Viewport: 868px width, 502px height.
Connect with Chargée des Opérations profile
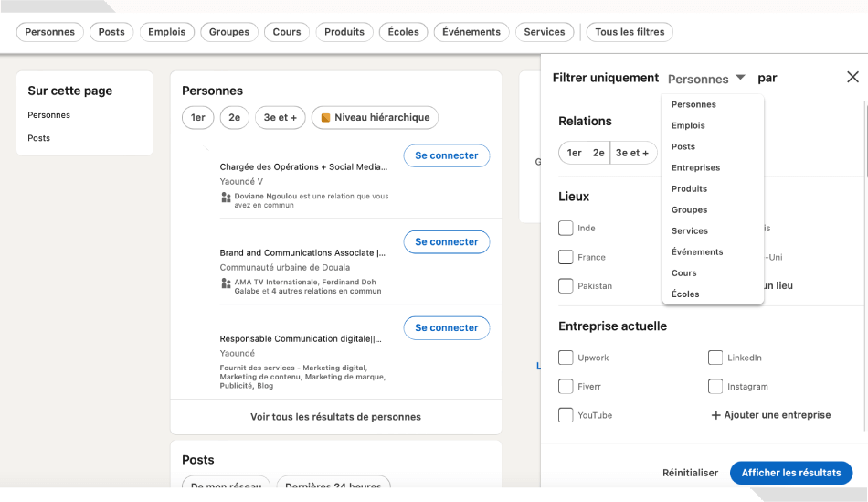[x=446, y=155]
